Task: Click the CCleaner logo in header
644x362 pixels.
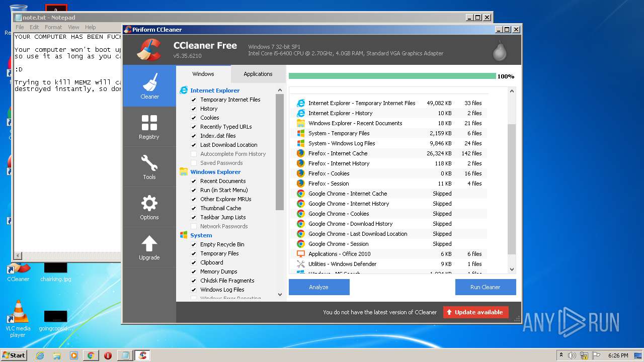Action: click(x=148, y=49)
